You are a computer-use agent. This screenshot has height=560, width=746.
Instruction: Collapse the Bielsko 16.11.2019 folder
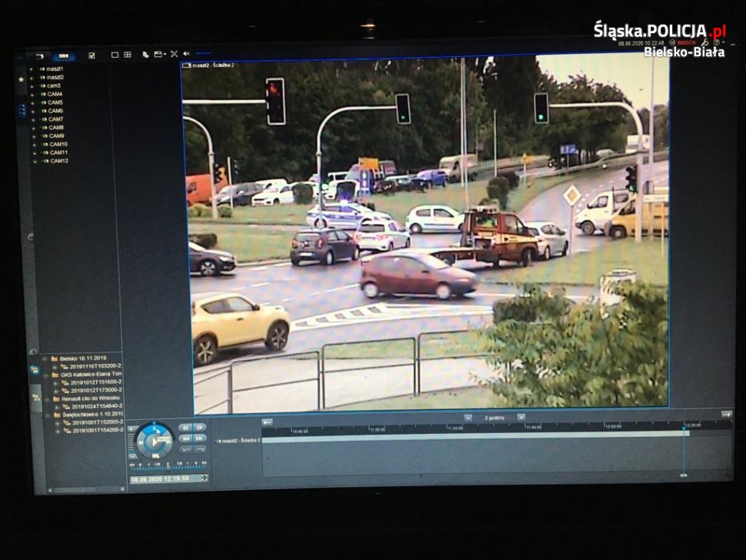[x=45, y=358]
